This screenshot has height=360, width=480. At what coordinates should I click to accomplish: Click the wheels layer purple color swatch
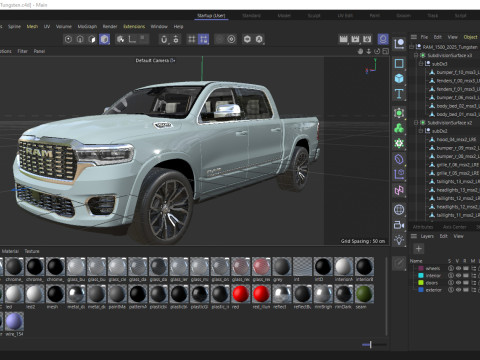421,268
